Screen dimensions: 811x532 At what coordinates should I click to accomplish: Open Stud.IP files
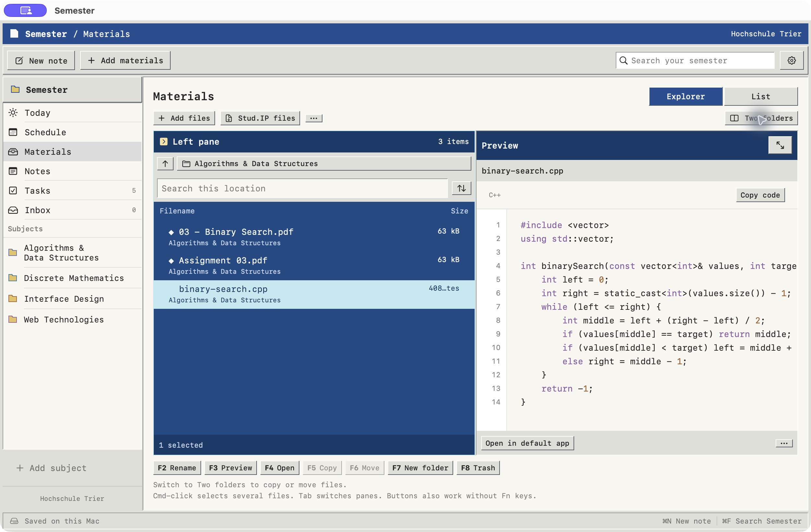pyautogui.click(x=260, y=118)
